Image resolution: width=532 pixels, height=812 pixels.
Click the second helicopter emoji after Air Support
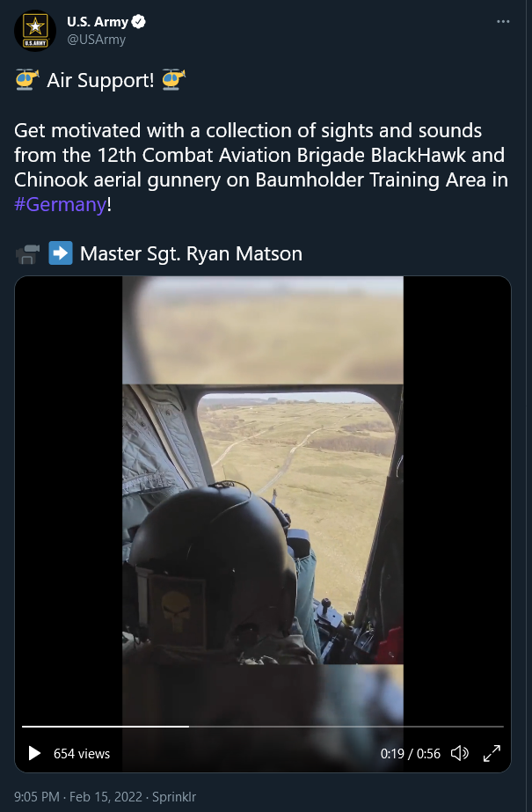point(173,80)
